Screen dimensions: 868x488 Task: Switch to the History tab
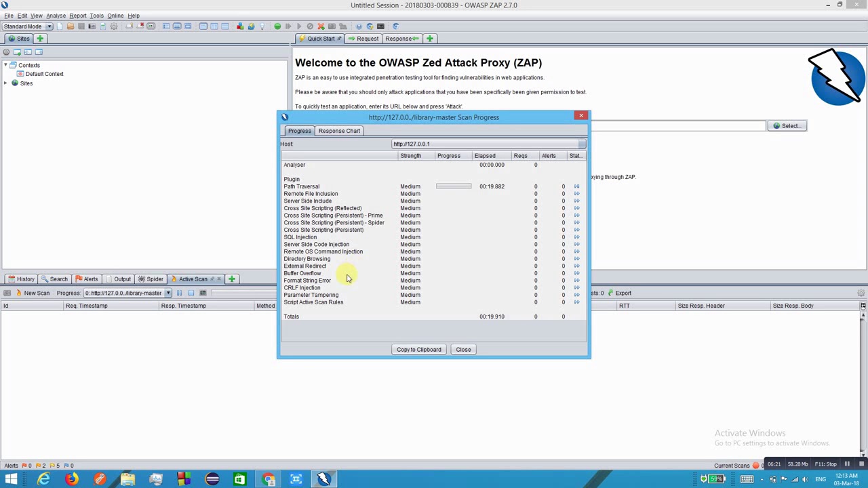(x=21, y=279)
